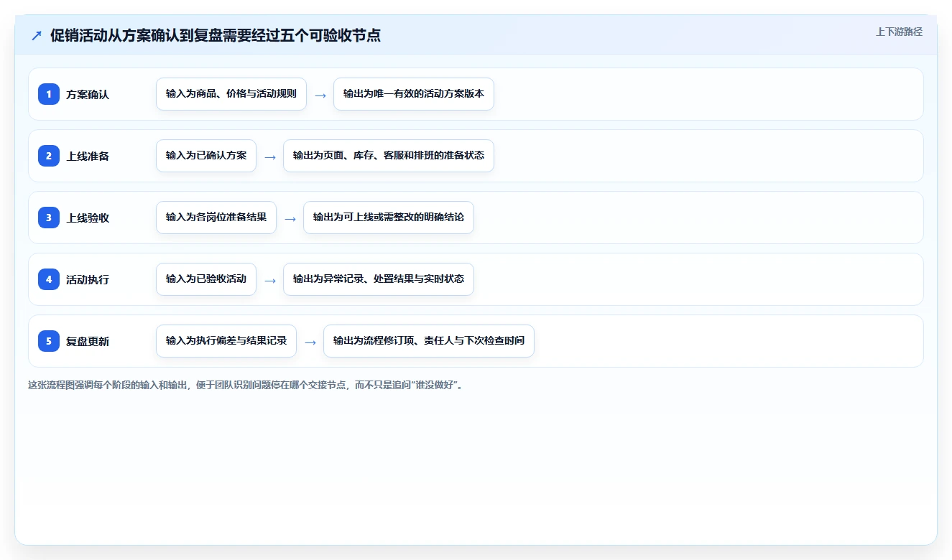Click the box 输入为商品、价格与活动规则
952x560 pixels.
tap(231, 94)
